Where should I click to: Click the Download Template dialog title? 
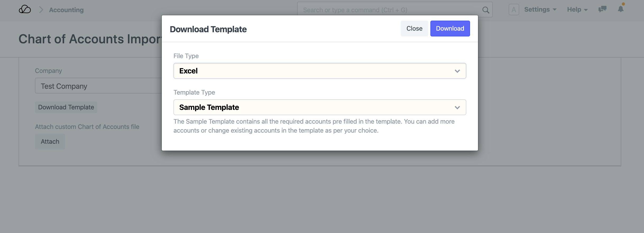click(x=208, y=29)
